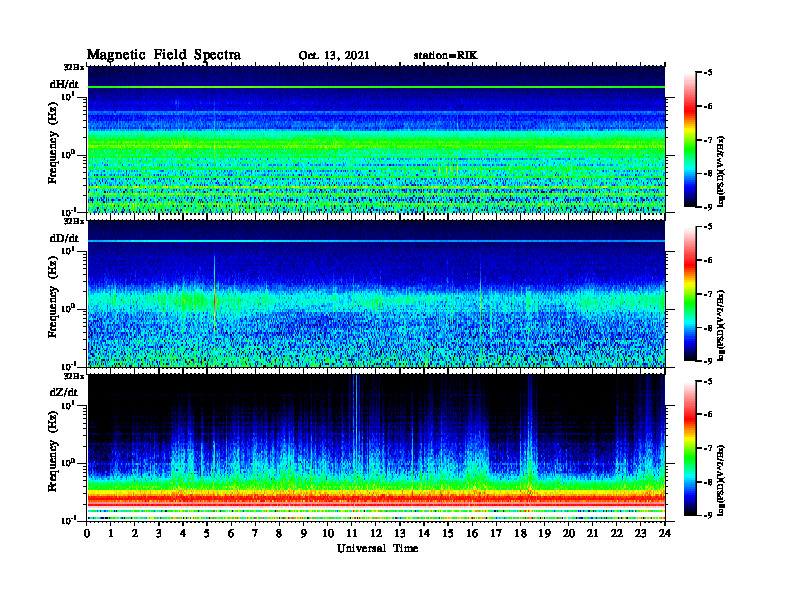Click hour 15 on the Universal Time axis
This screenshot has width=792, height=612.
[x=448, y=533]
